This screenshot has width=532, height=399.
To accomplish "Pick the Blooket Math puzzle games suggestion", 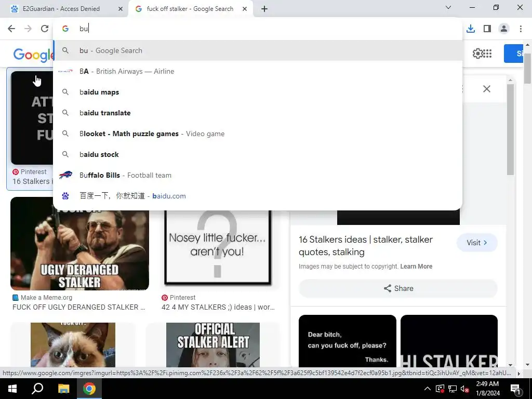I will pyautogui.click(x=258, y=134).
